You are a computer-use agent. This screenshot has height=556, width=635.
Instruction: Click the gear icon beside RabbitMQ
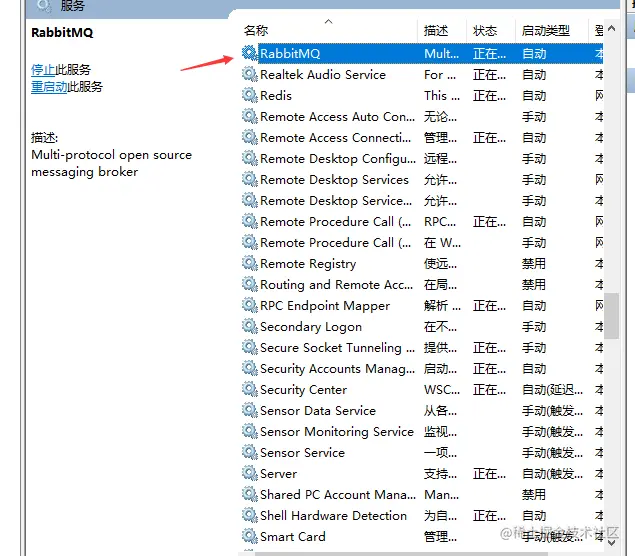250,53
